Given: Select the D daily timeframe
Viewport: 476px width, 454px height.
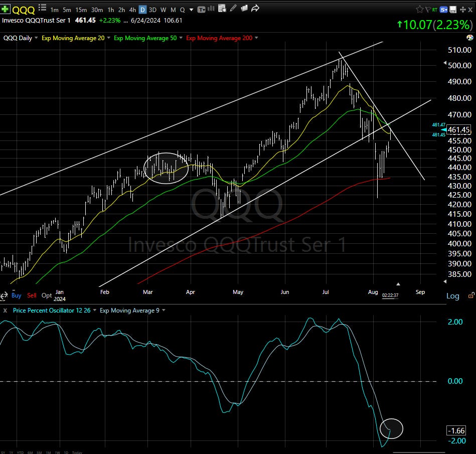Looking at the screenshot, I should click(142, 10).
